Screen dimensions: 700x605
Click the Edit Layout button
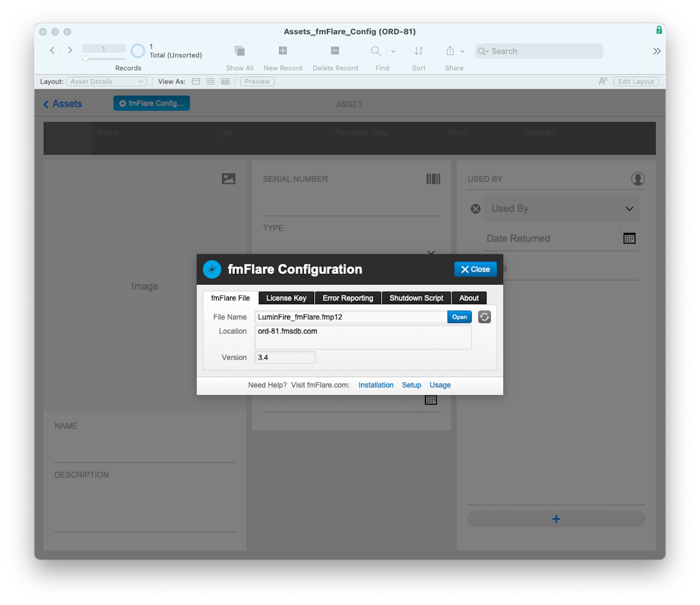pyautogui.click(x=636, y=82)
